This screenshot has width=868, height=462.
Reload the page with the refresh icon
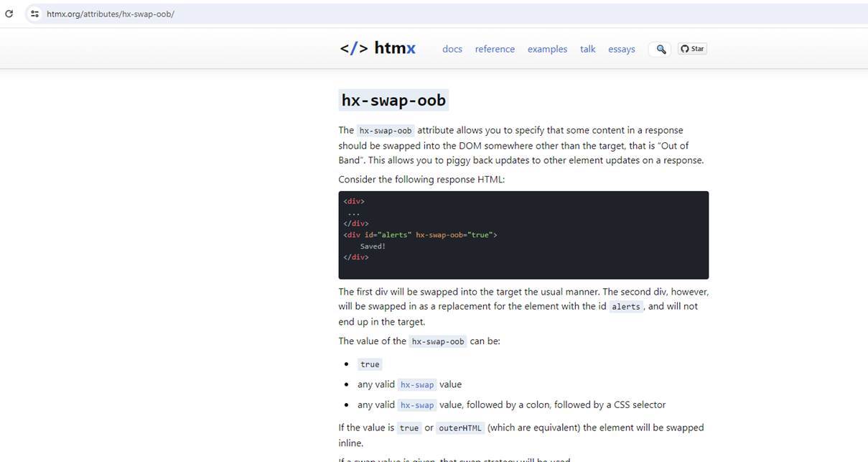[9, 14]
